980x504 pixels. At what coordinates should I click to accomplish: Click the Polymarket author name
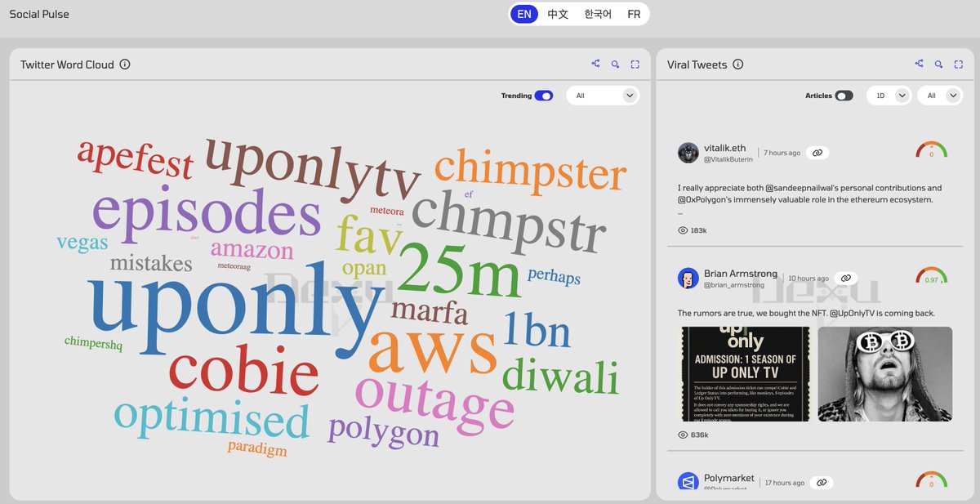coord(729,478)
